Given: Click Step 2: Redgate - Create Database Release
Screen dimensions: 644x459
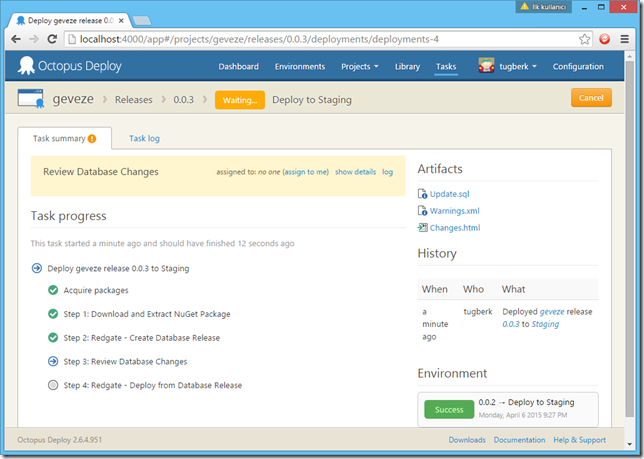Looking at the screenshot, I should pyautogui.click(x=142, y=338).
